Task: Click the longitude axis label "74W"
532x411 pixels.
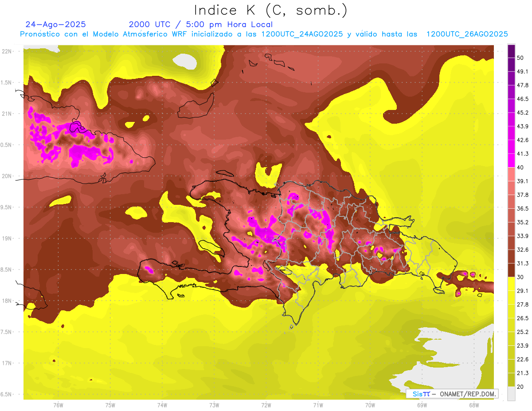Action: coord(162,405)
